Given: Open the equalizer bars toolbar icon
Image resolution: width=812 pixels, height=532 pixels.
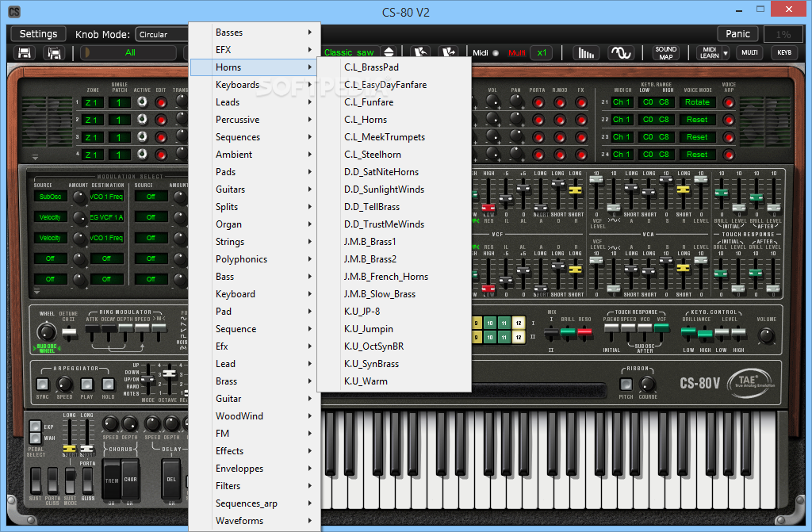Looking at the screenshot, I should (x=586, y=53).
